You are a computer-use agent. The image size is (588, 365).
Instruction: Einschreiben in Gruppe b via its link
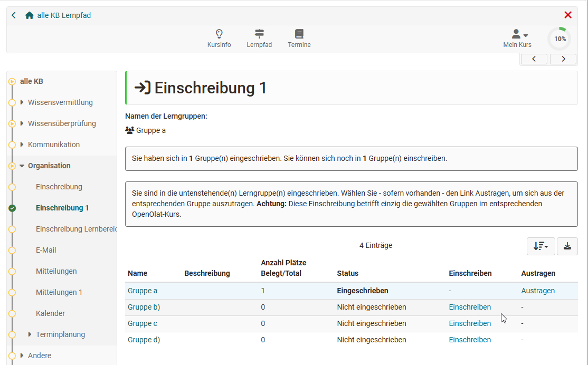[470, 307]
